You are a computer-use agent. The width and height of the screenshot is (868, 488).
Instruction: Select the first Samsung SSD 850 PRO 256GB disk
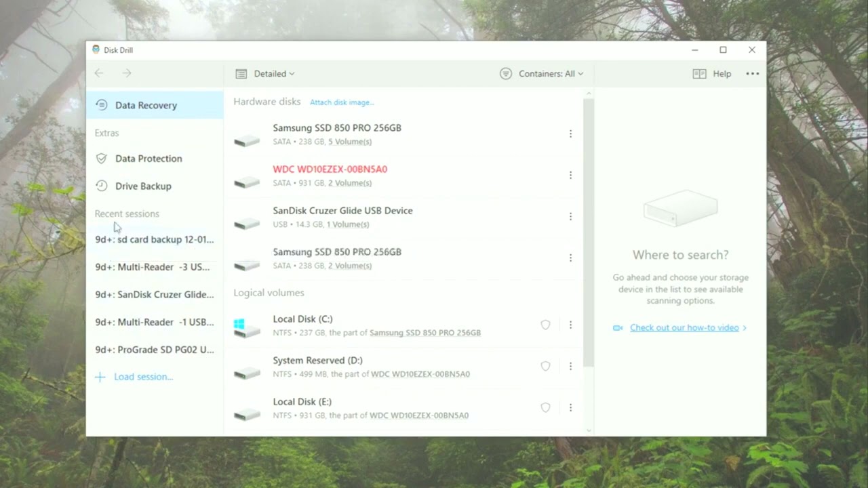[x=403, y=134]
